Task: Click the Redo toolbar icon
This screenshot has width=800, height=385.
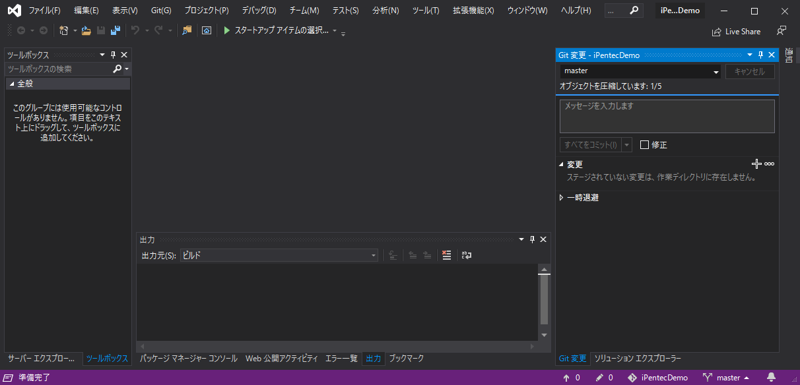Action: [x=158, y=31]
